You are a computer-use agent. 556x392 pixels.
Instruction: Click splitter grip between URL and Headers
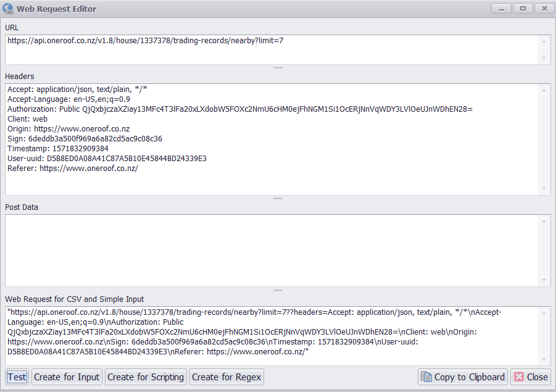[x=278, y=67]
